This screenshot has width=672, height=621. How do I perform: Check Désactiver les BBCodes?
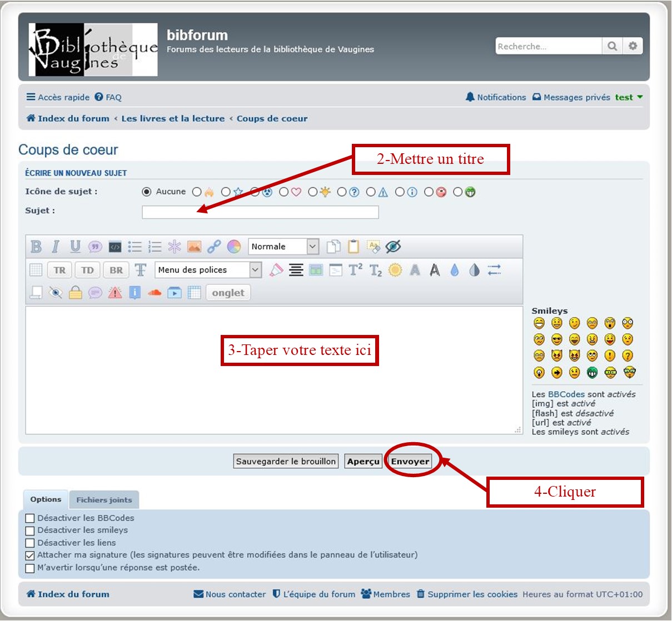coord(30,518)
